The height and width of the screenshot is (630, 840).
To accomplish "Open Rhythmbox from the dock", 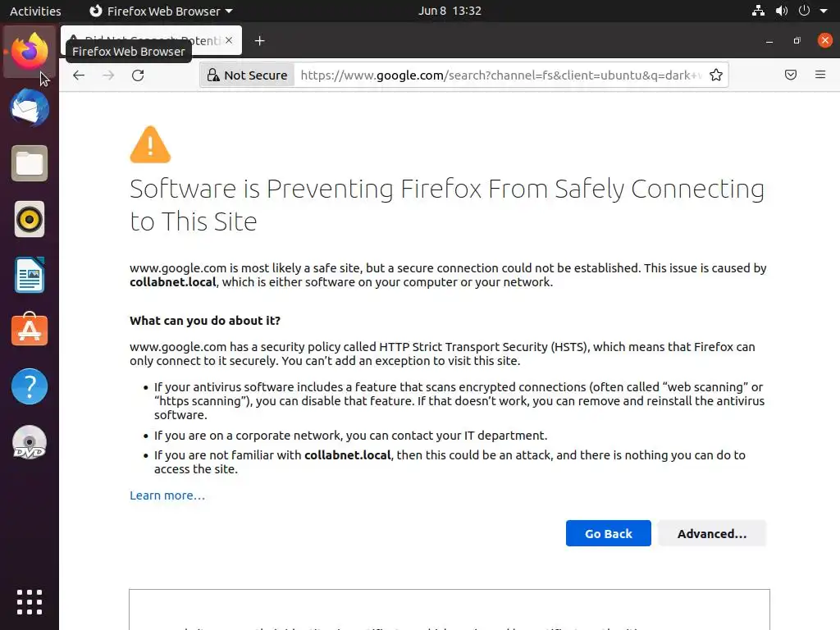I will [30, 220].
